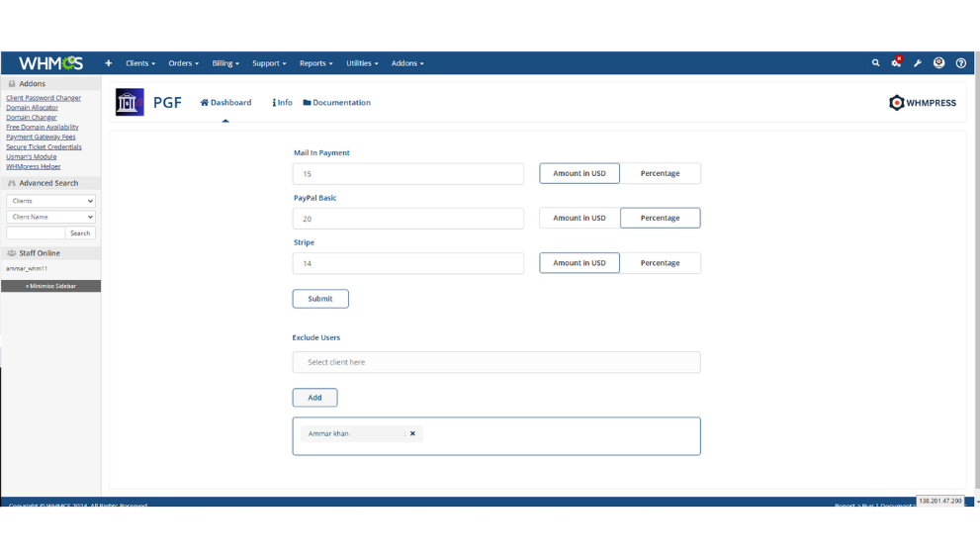
Task: Open the wrench configuration icon
Action: (918, 63)
